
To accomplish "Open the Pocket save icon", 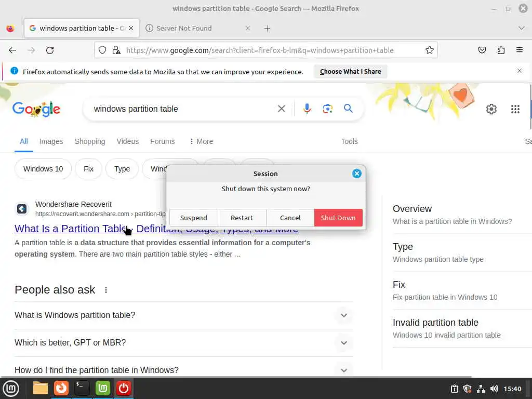I will (482, 50).
